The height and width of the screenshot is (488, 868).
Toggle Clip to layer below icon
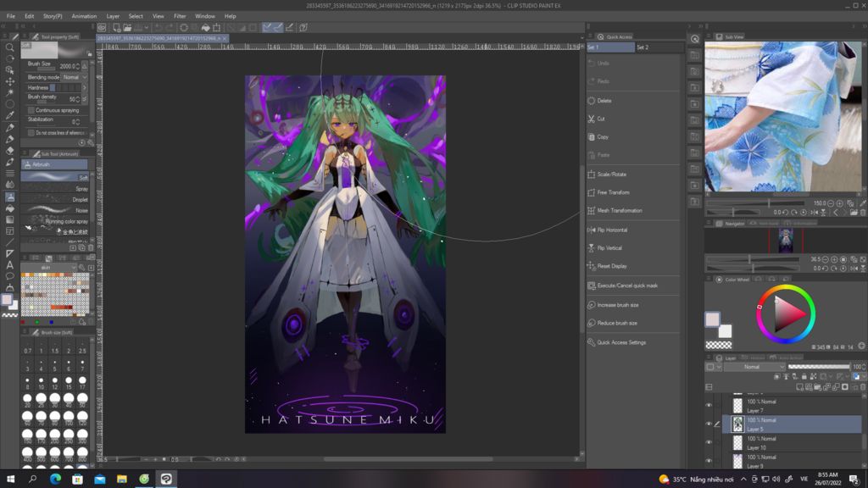pos(776,376)
